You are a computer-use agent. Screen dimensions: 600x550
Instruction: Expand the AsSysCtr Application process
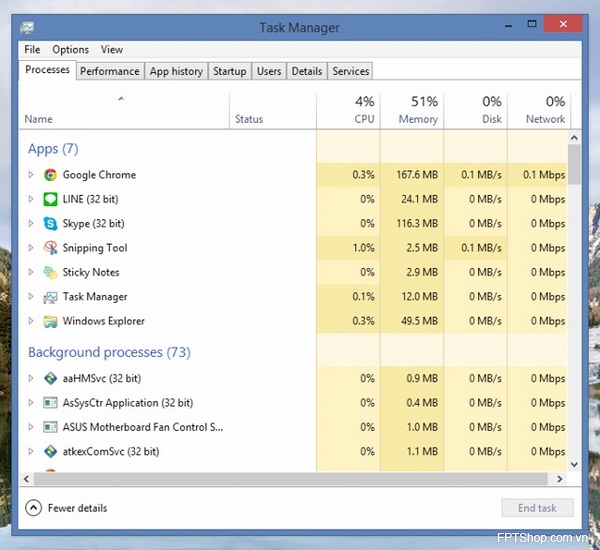click(x=31, y=403)
